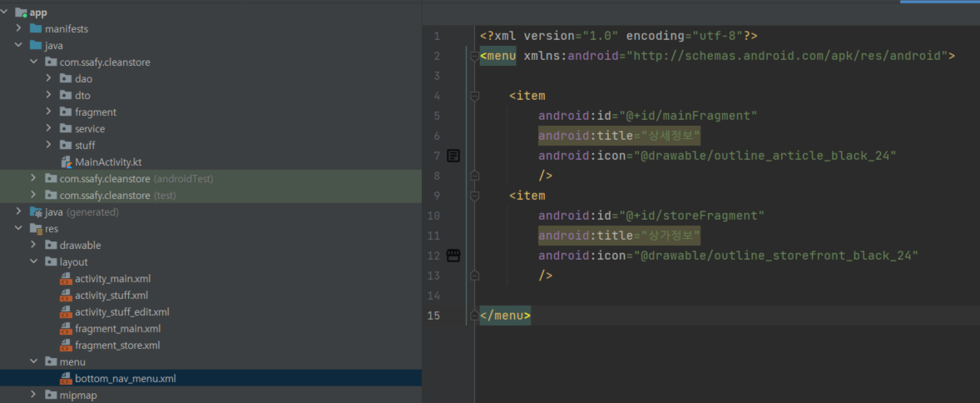Click line number 1 in gutter
The width and height of the screenshot is (980, 403).
[x=436, y=37]
